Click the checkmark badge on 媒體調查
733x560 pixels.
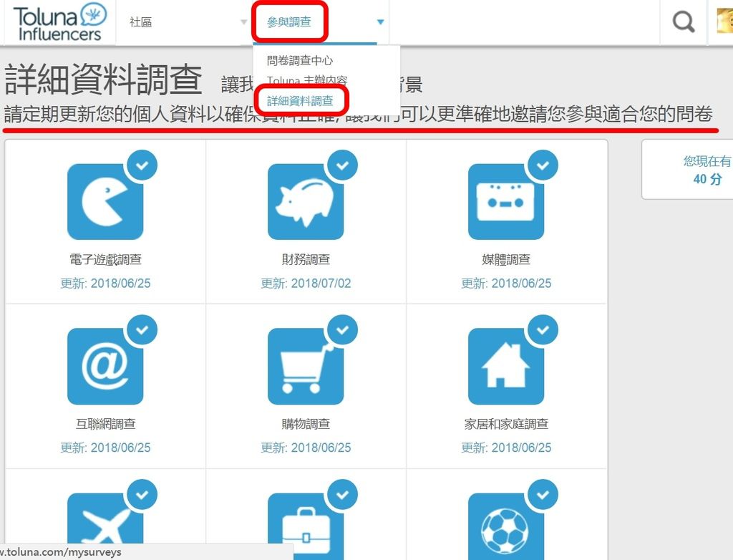542,165
